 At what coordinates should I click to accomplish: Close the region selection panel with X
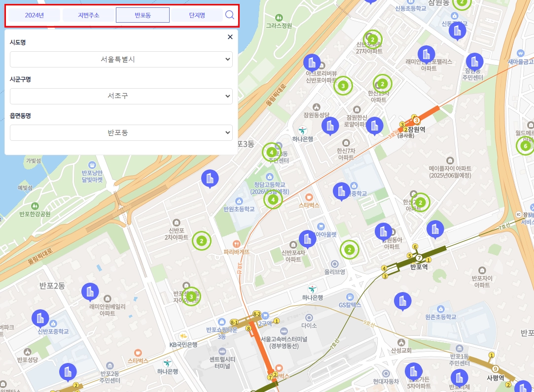coord(230,36)
